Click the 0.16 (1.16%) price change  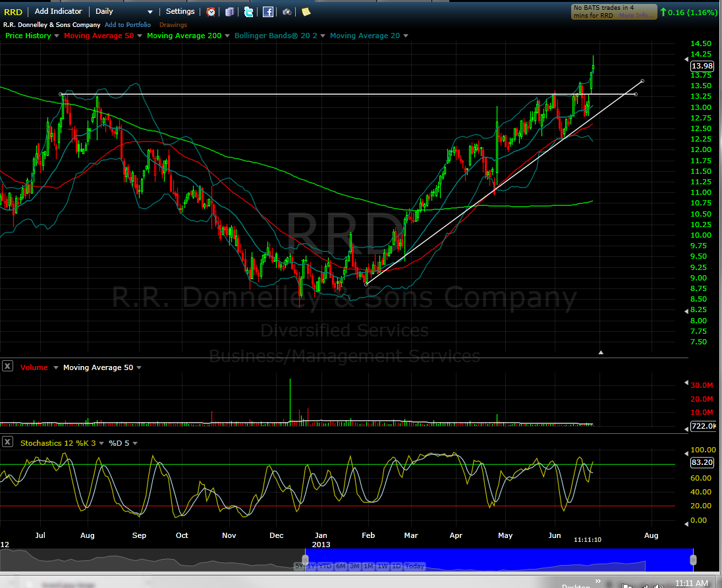coord(692,13)
